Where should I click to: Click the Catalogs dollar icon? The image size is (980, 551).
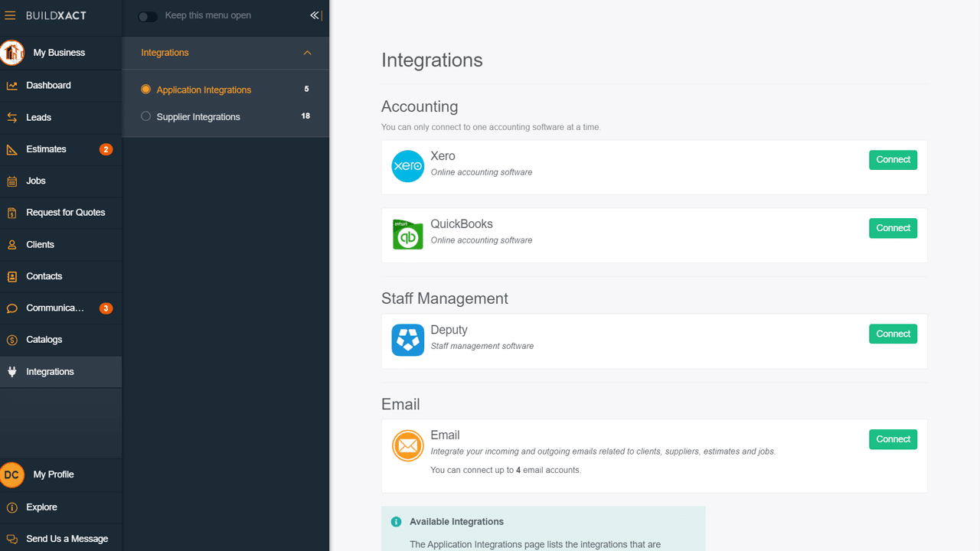(x=12, y=340)
